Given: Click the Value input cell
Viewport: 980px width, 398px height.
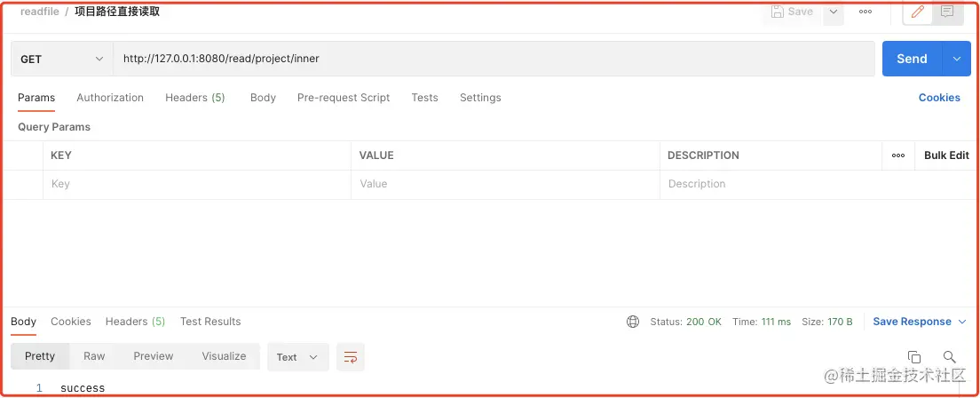Looking at the screenshot, I should click(x=506, y=184).
